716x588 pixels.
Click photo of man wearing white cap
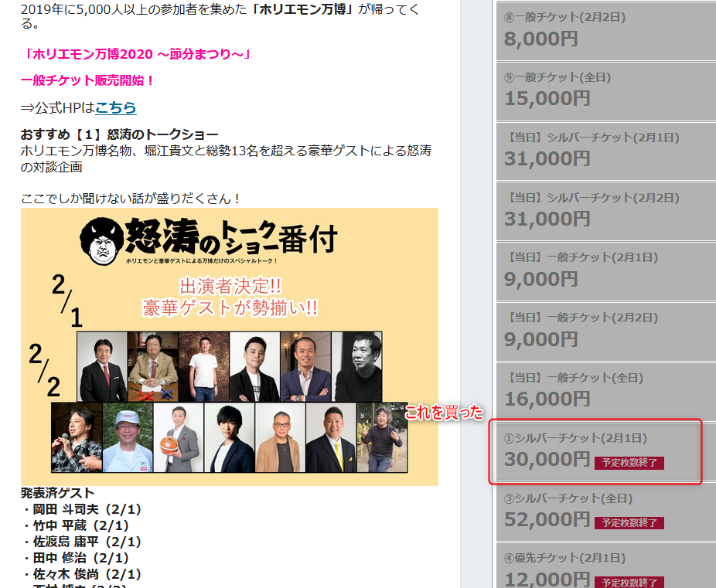[128, 438]
